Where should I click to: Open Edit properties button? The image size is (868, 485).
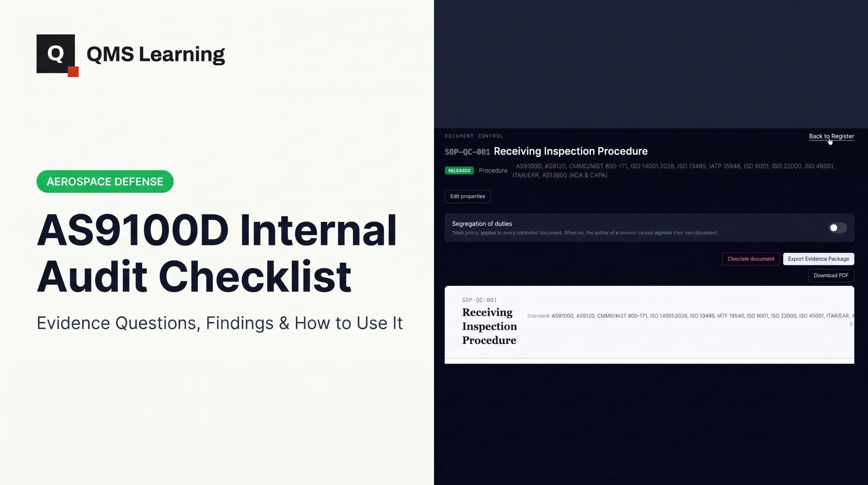tap(467, 196)
